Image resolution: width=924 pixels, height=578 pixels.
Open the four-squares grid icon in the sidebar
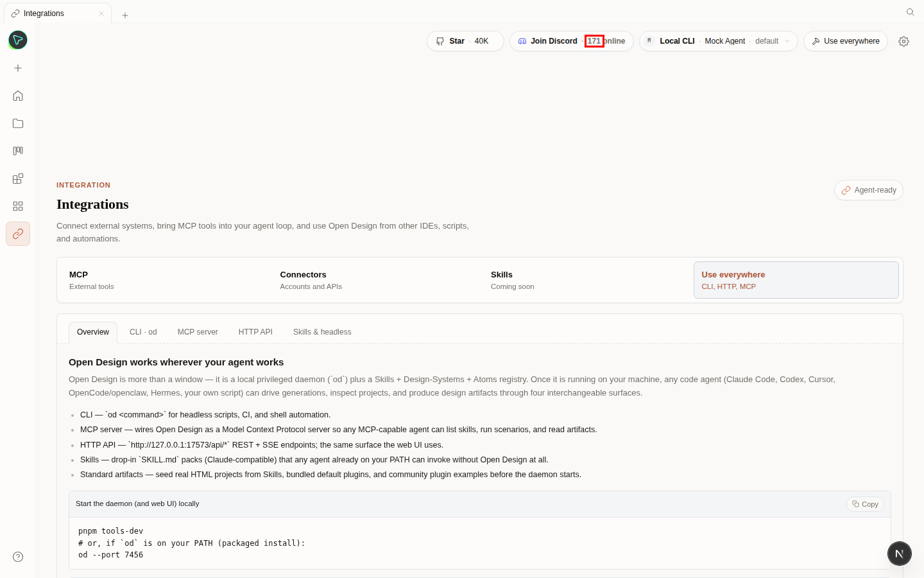click(18, 206)
